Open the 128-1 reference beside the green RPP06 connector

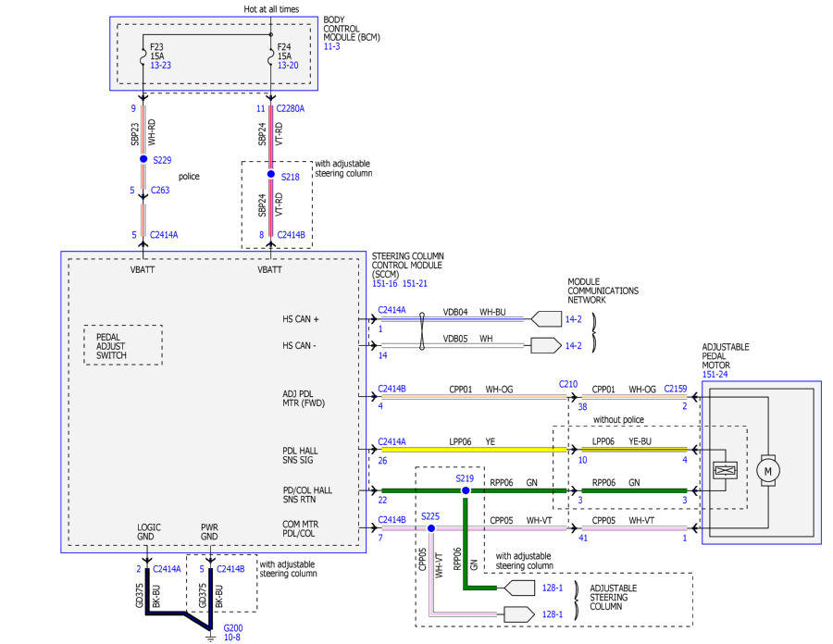coord(553,588)
